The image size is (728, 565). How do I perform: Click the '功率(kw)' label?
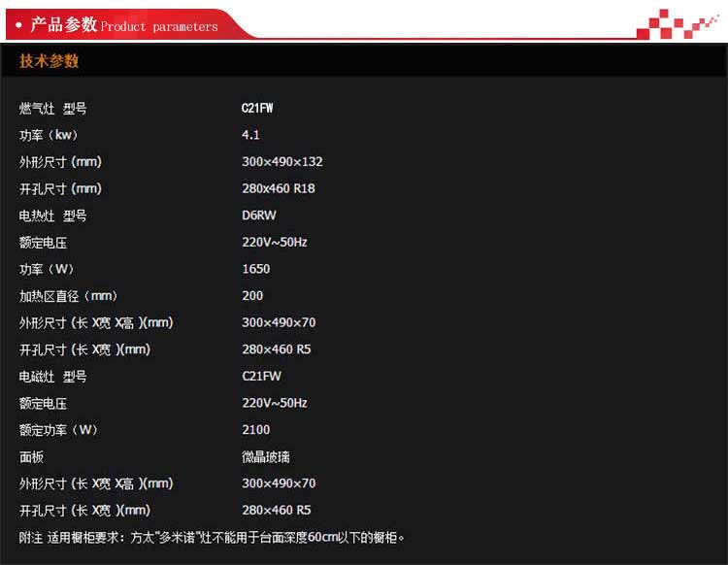click(x=49, y=135)
